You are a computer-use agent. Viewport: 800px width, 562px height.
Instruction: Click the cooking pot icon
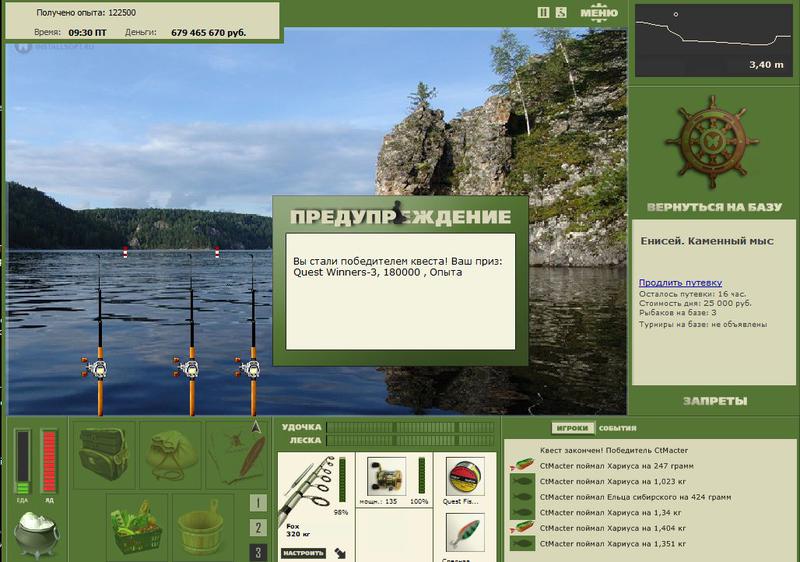point(36,535)
